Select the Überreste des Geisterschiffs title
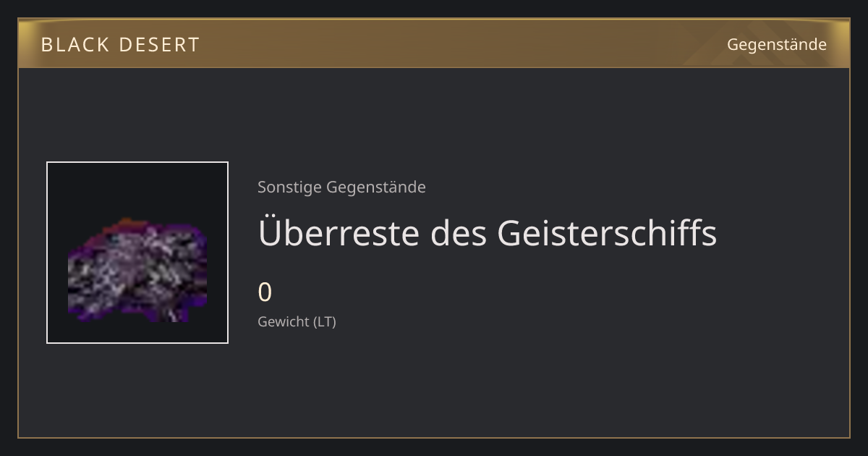The width and height of the screenshot is (868, 456). click(x=487, y=233)
